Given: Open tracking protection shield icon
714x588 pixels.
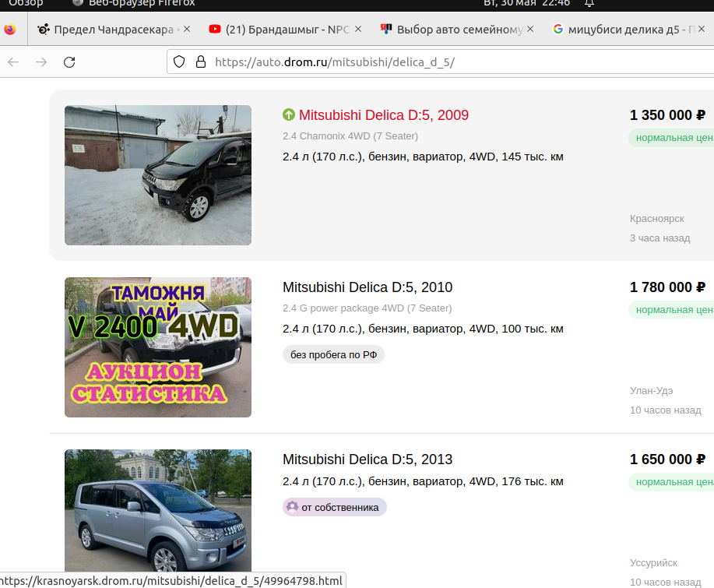Looking at the screenshot, I should 179,62.
